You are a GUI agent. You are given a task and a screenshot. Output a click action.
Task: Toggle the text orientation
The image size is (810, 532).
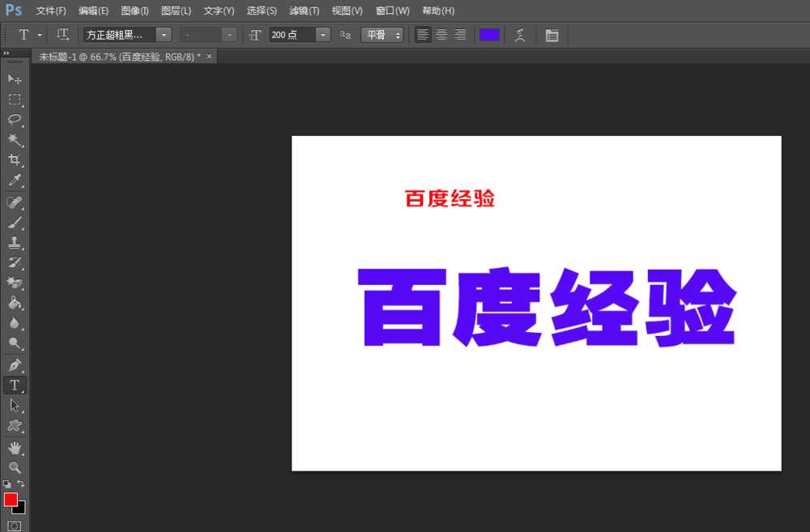(62, 35)
